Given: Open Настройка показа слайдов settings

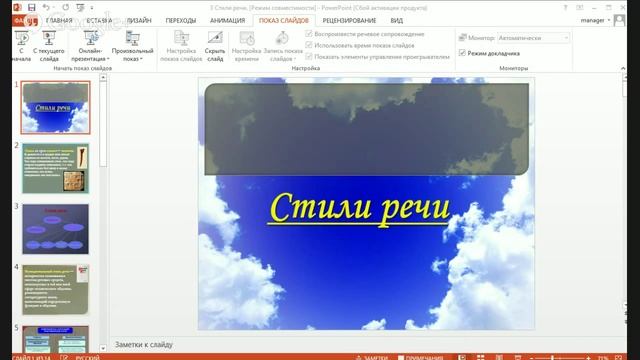Looking at the screenshot, I should tap(181, 46).
